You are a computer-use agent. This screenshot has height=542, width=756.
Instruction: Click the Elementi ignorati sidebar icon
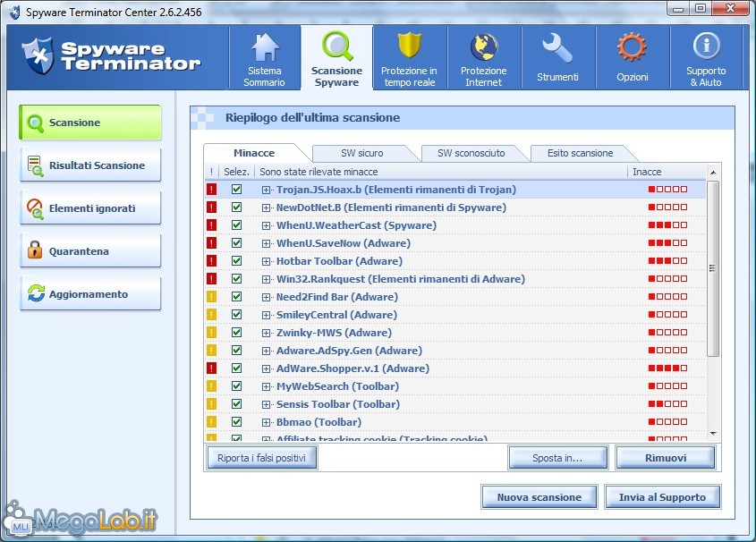pyautogui.click(x=35, y=208)
